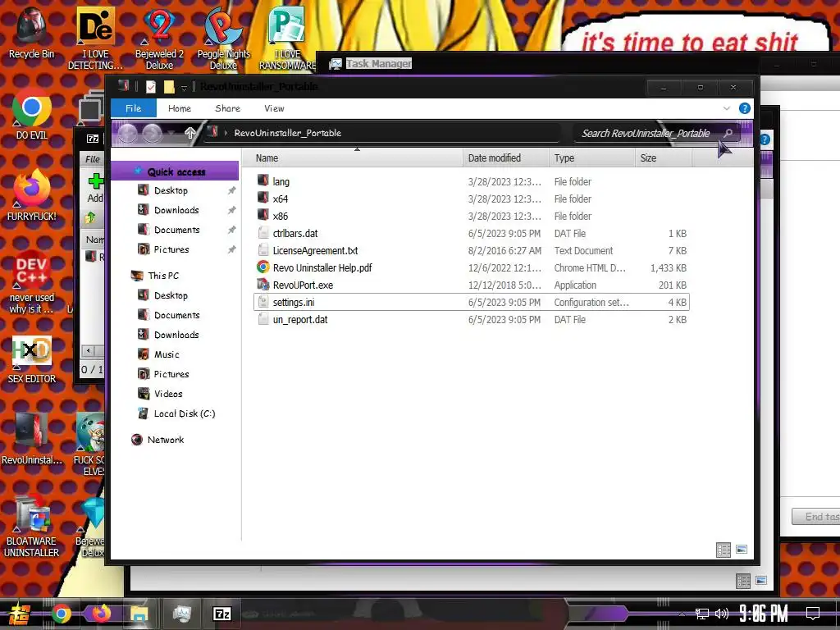
Task: Switch to Large icons view in Explorer
Action: [742, 550]
